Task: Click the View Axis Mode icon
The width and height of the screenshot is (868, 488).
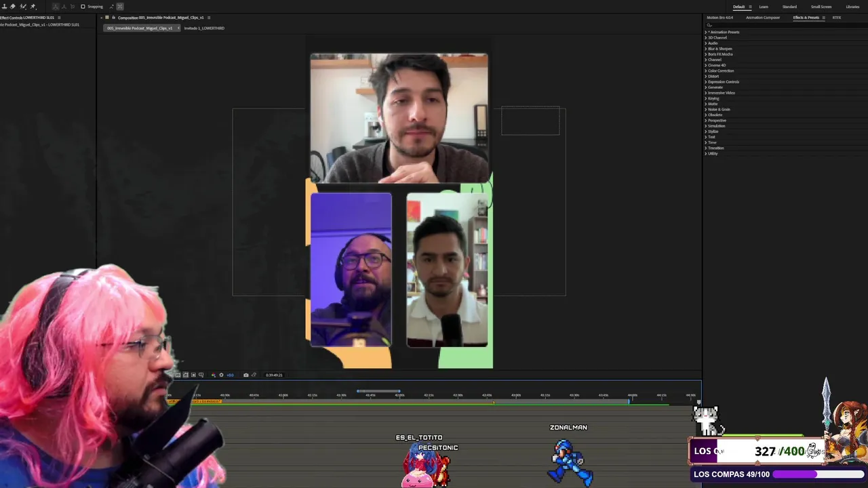Action: click(x=73, y=7)
